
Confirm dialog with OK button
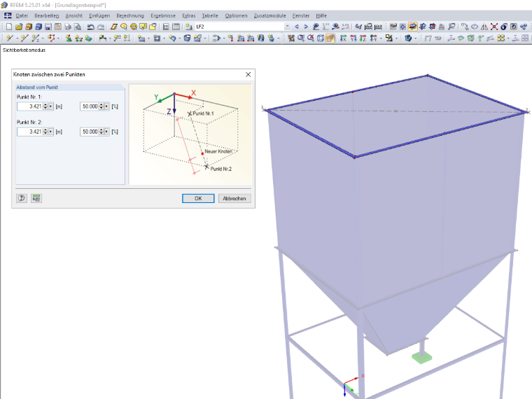(198, 199)
